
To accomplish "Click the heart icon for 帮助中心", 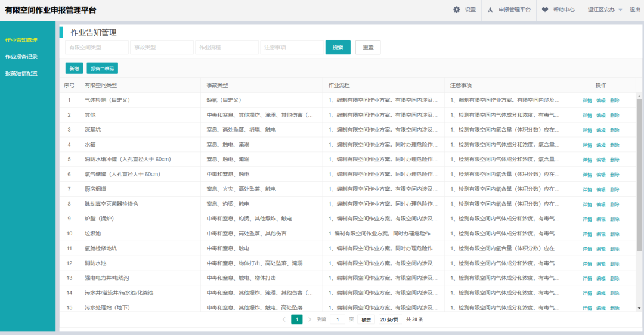I will point(544,10).
